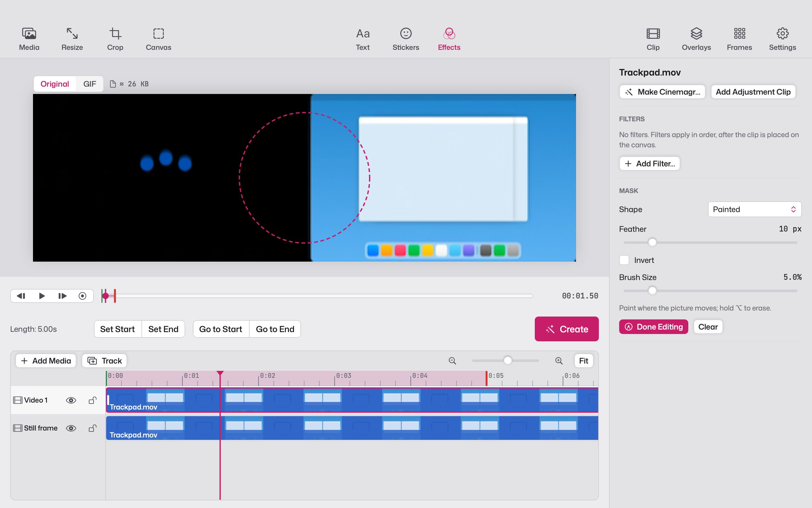Open the Media tool
Screen dimensions: 812x508
click(29, 39)
